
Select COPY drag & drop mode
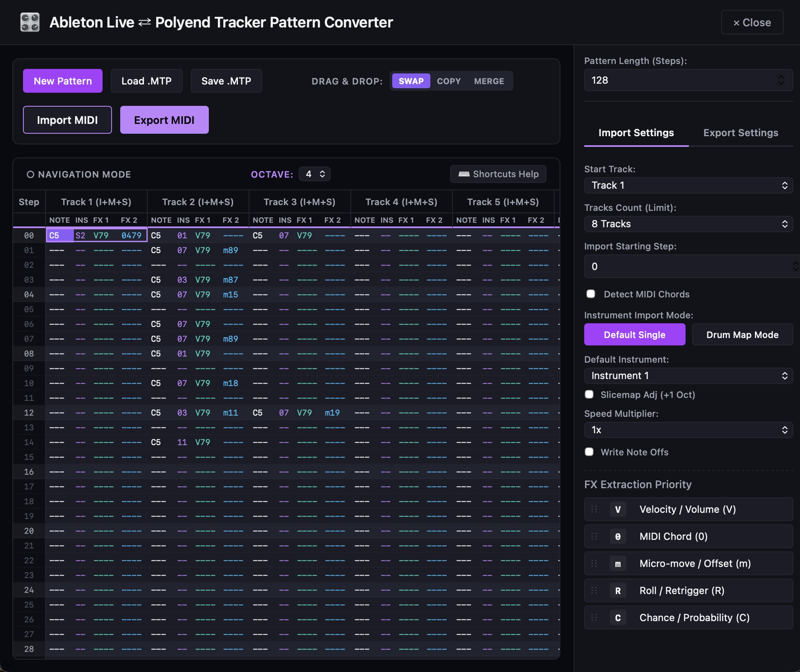tap(449, 81)
